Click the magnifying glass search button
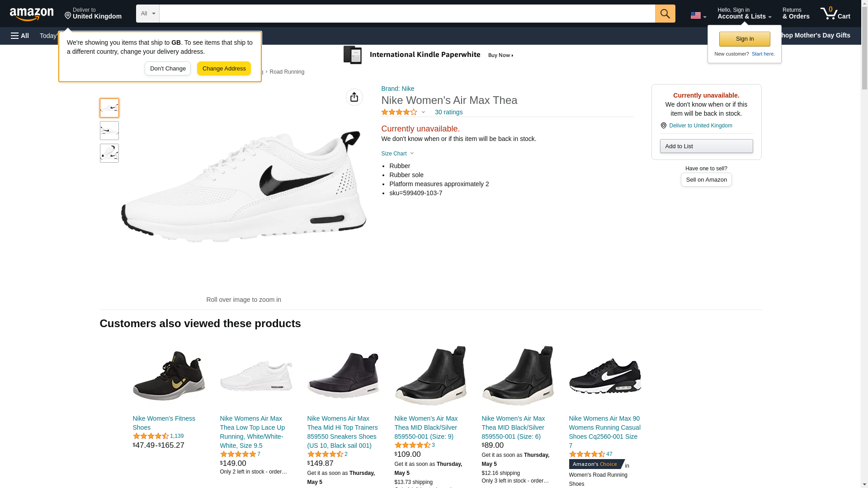868x488 pixels. coord(665,14)
